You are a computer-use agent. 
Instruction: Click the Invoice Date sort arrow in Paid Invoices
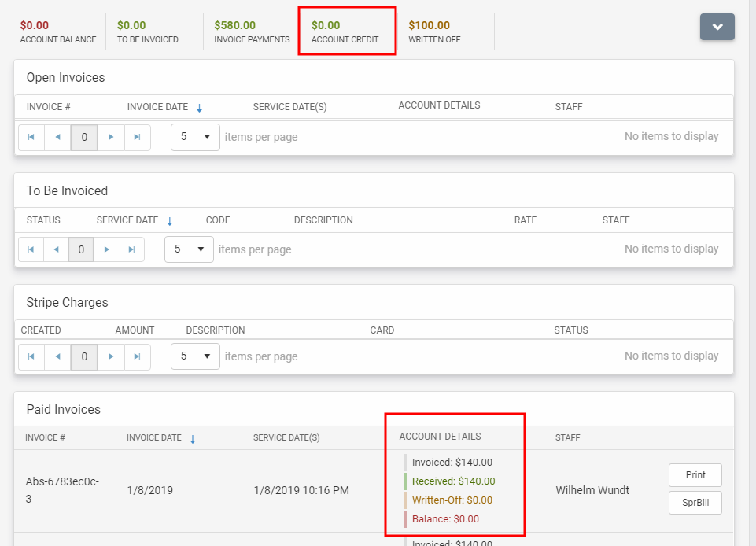point(195,438)
